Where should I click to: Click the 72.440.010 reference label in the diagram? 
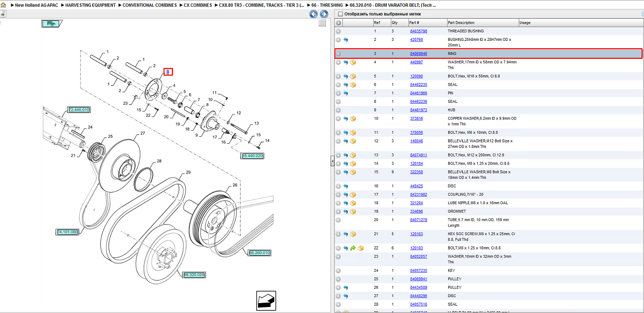pos(79,110)
